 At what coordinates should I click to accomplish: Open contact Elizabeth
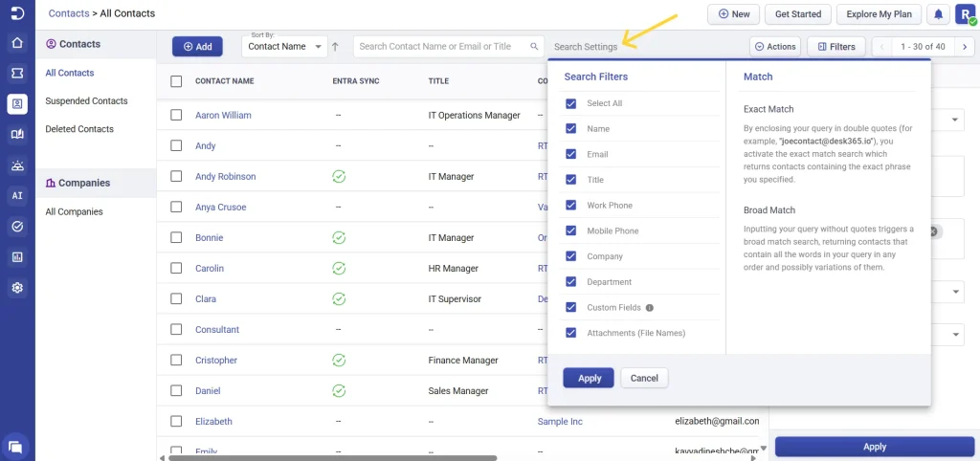(213, 422)
